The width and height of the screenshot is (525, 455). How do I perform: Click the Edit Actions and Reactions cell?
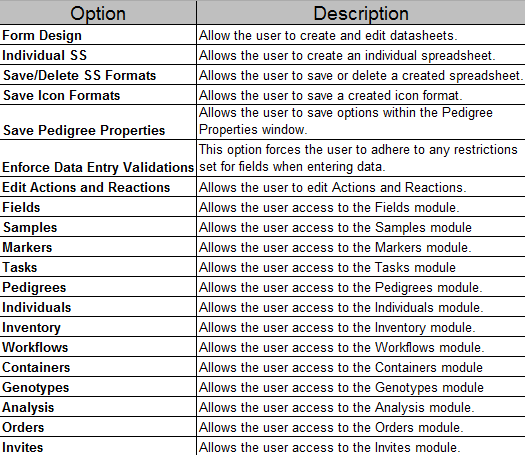98,187
